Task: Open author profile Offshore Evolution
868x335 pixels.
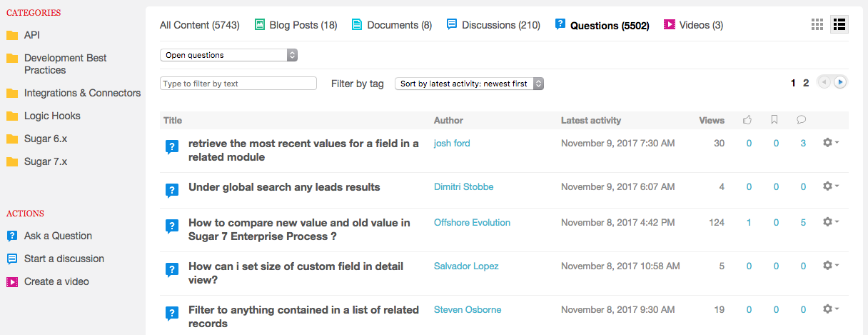Action: [472, 222]
